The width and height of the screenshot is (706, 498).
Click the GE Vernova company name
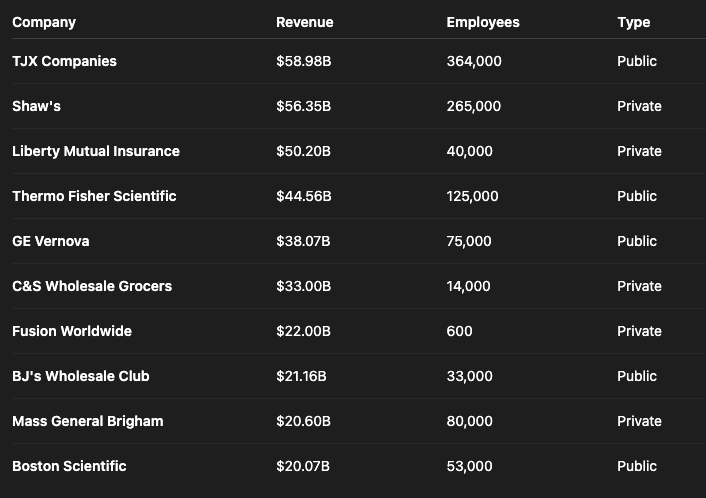point(50,241)
